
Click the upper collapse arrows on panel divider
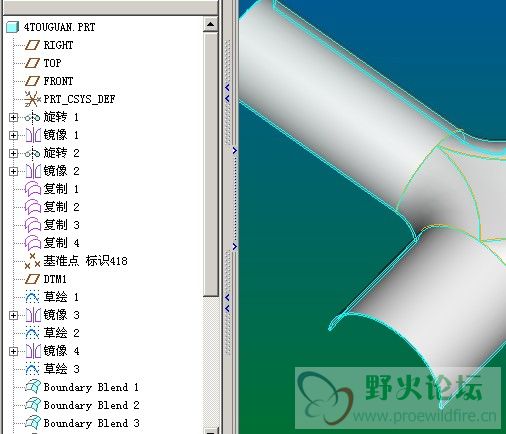click(227, 93)
